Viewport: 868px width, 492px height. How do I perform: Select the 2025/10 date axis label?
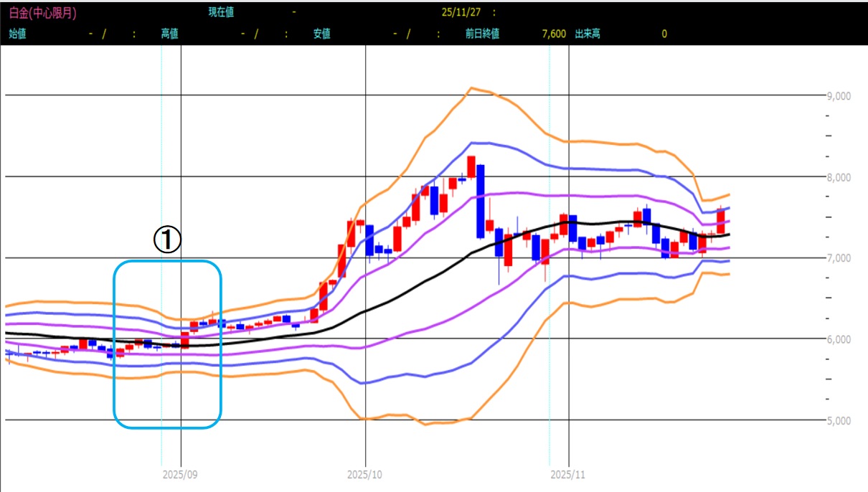pyautogui.click(x=365, y=475)
